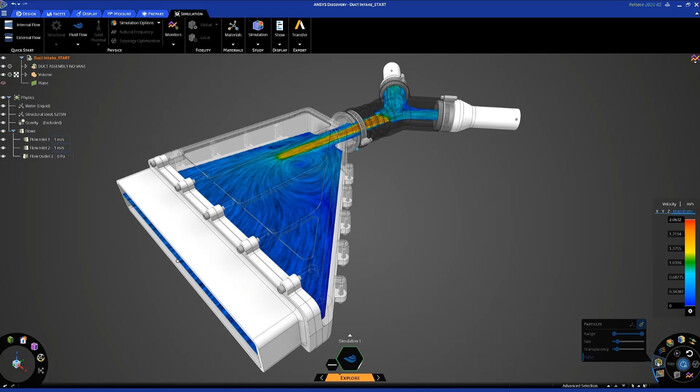
Task: Switch to the Prepare tab
Action: pos(152,14)
